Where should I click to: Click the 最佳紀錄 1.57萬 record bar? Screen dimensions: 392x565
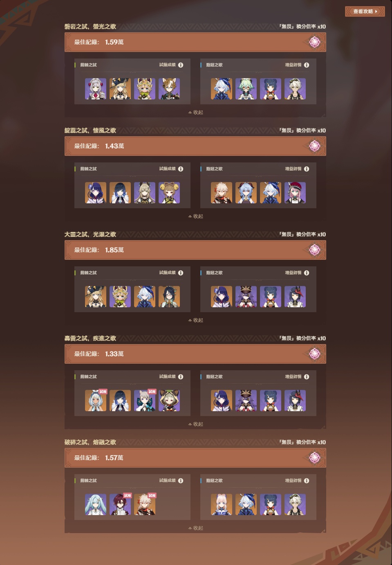(195, 458)
